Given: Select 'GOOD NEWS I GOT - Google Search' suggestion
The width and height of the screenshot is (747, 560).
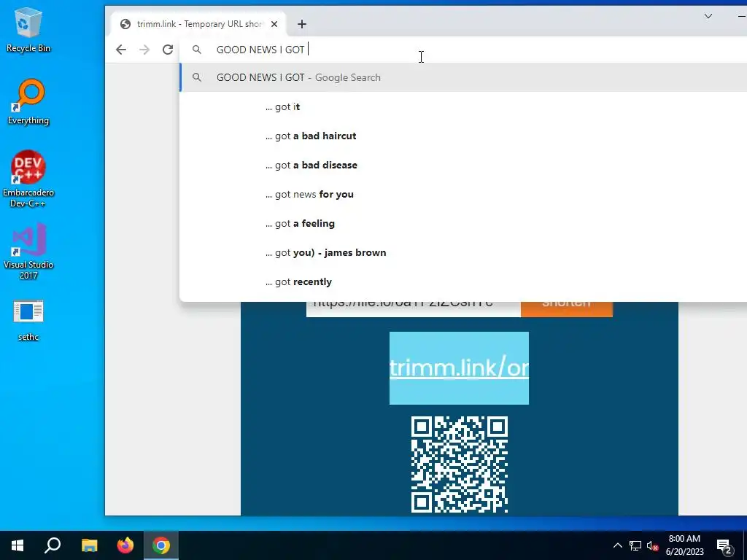Looking at the screenshot, I should click(463, 77).
